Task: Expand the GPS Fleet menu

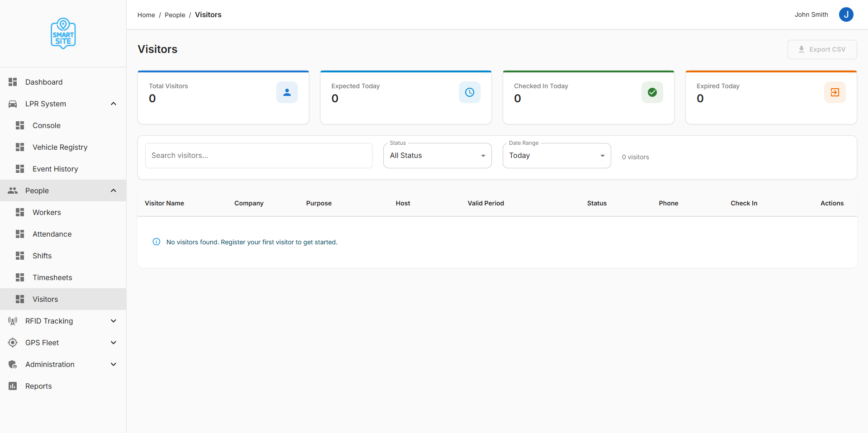Action: coord(113,343)
